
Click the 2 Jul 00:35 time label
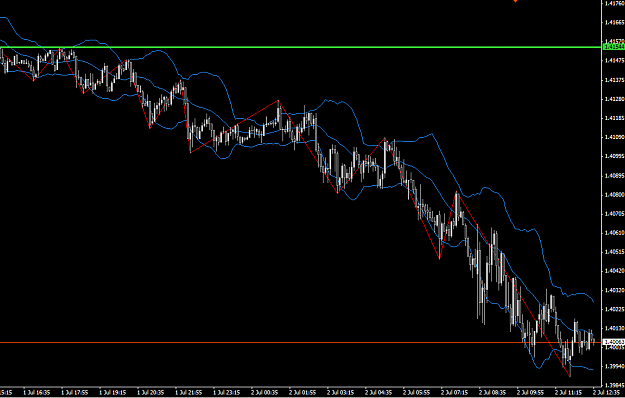265,393
